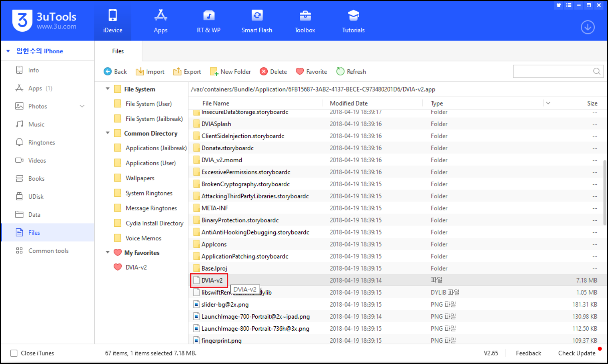This screenshot has height=364, width=608.
Task: Click Check Update in status bar
Action: (577, 353)
